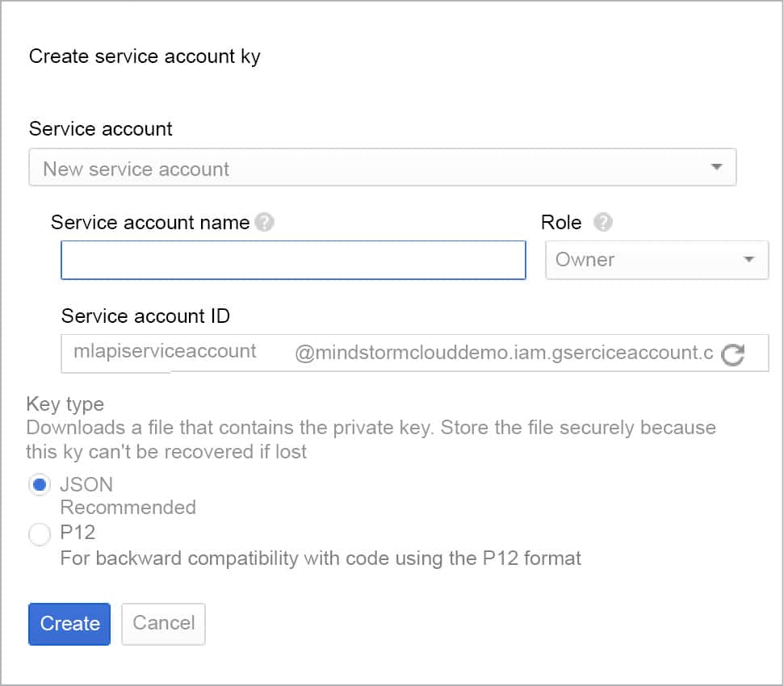Open the Role selector showing Owner
The image size is (784, 686).
pos(656,260)
